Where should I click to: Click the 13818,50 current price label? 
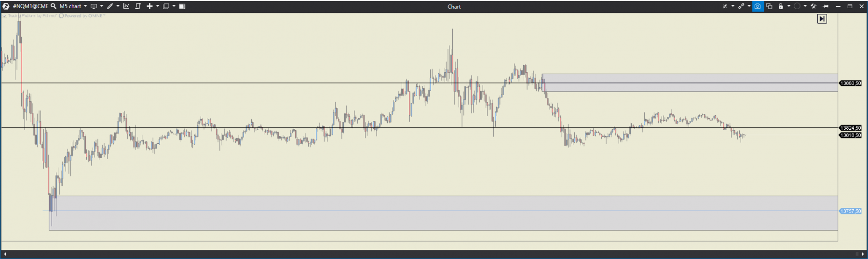pyautogui.click(x=851, y=136)
